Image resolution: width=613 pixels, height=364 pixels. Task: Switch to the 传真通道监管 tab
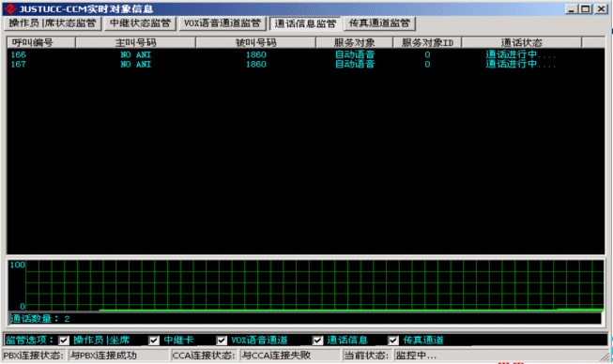[x=379, y=23]
